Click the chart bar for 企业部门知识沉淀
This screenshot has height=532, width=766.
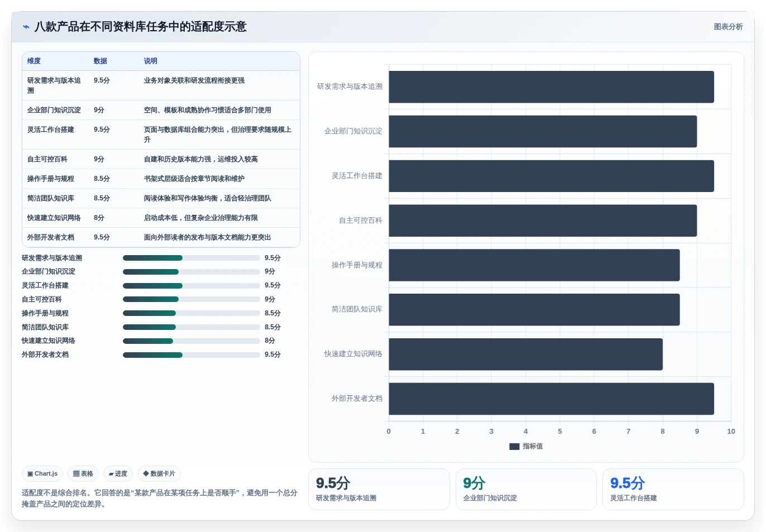point(543,131)
